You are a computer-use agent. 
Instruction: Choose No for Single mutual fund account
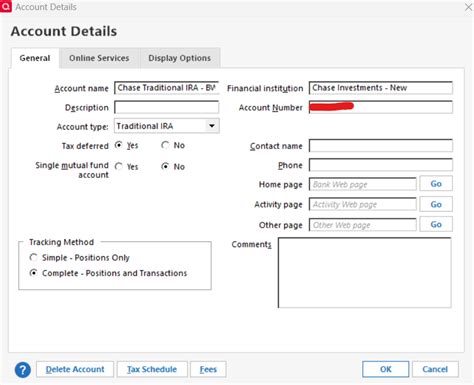tap(165, 166)
